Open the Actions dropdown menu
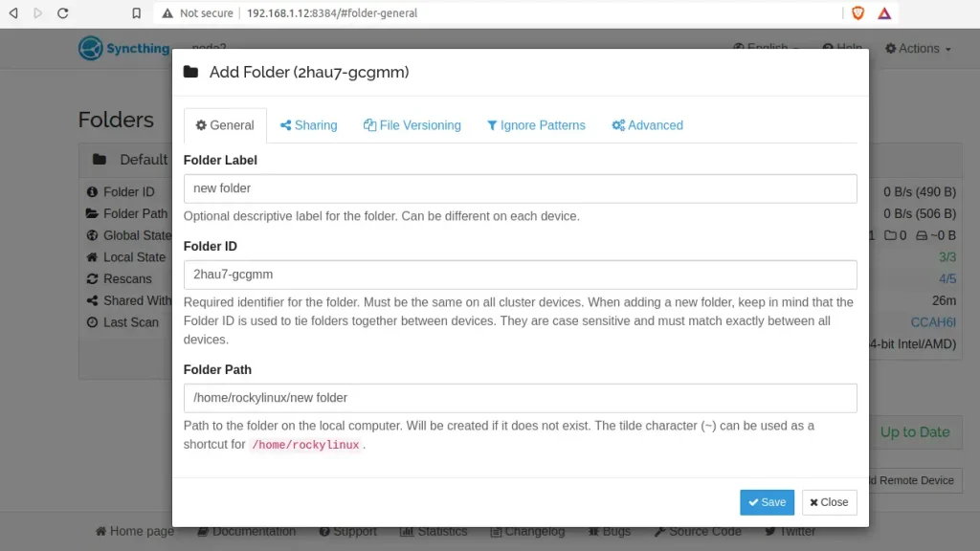 click(x=918, y=49)
